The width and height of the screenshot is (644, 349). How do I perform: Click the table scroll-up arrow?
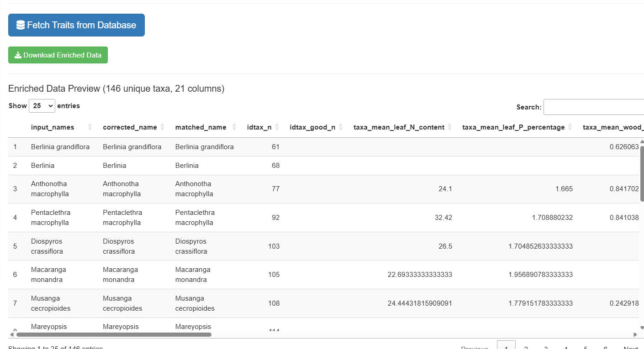pyautogui.click(x=642, y=142)
